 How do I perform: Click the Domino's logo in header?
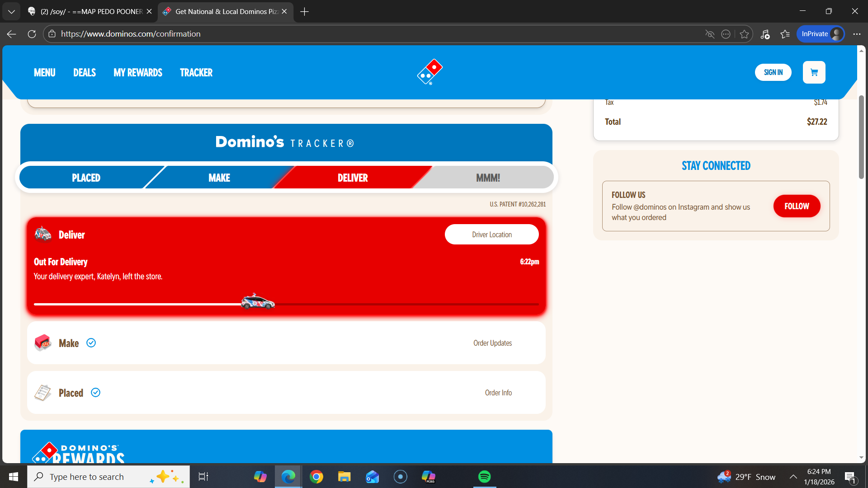point(429,72)
